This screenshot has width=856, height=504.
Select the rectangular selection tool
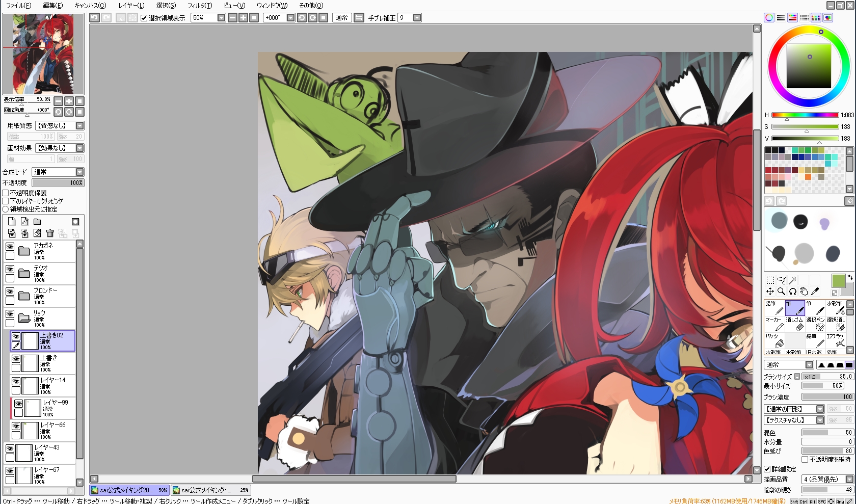(770, 280)
